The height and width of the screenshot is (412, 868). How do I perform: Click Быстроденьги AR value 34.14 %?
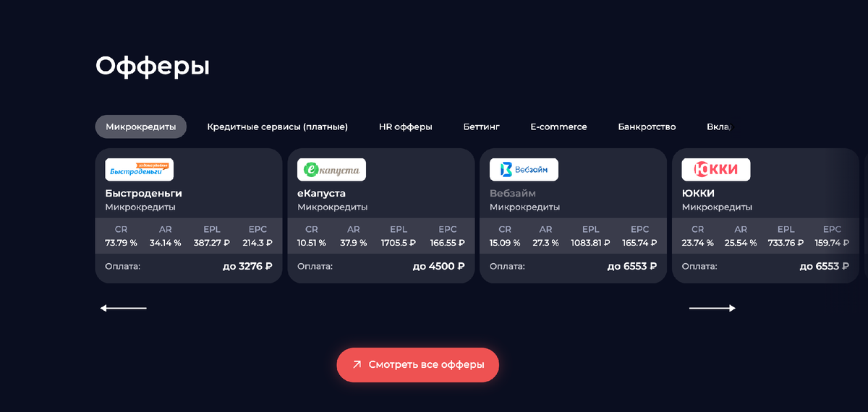[164, 243]
